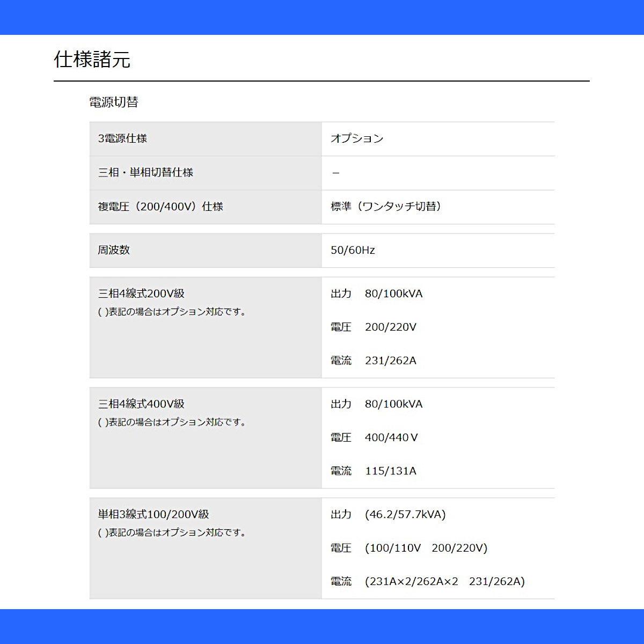Select the 400/440V voltage value
The height and width of the screenshot is (644, 644).
(x=392, y=438)
